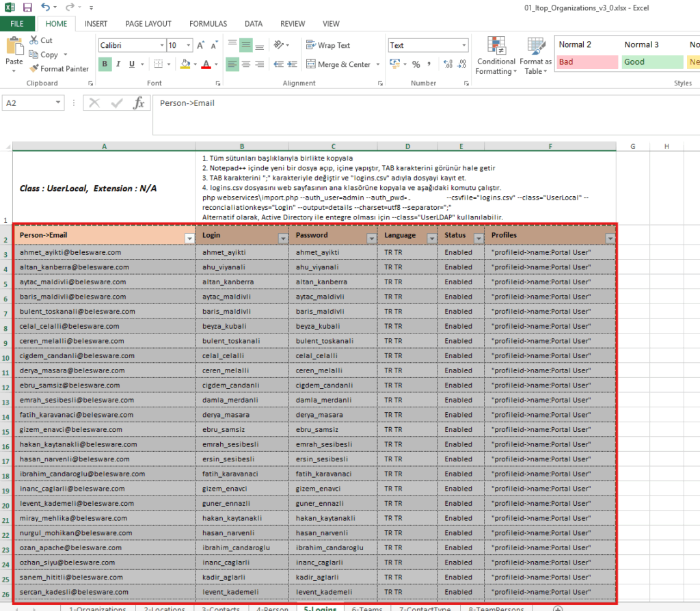Screen dimensions: 700x611
Task: Switch to the 6-Teams sheet tab
Action: 366,608
